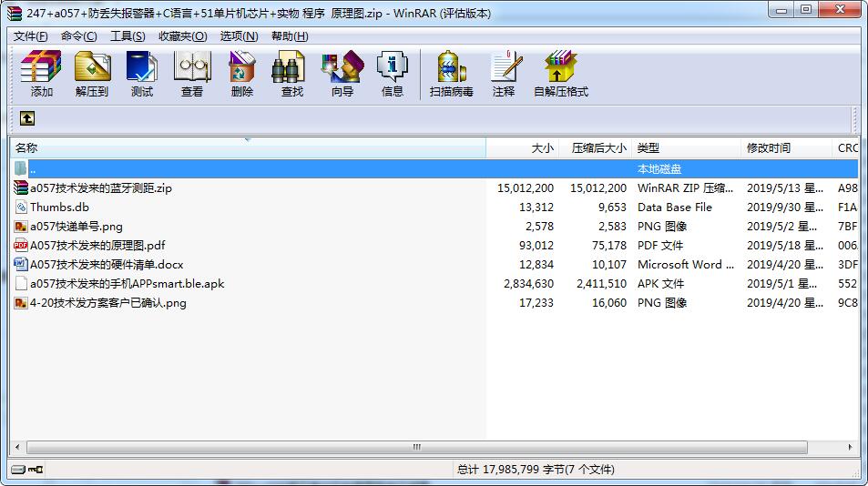Screen dimensions: 868x486
Task: Open the 命令(C) menu
Action: 78,35
